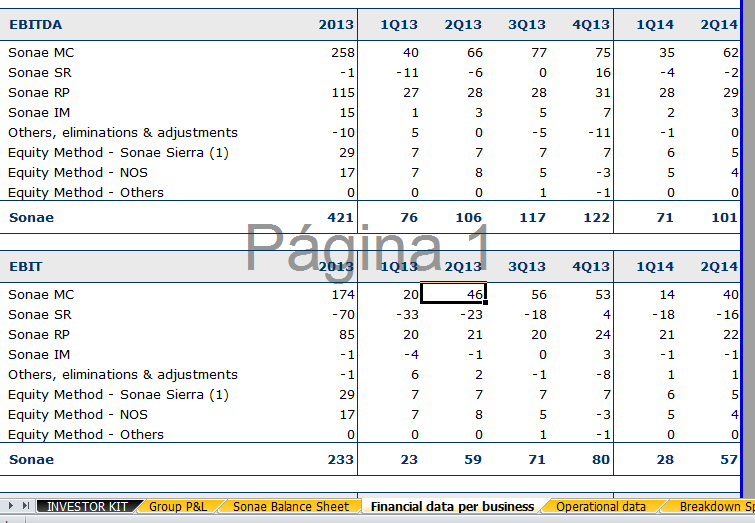
Task: Click EBITDA Sonae SR 4Q13 value 16
Action: (603, 73)
